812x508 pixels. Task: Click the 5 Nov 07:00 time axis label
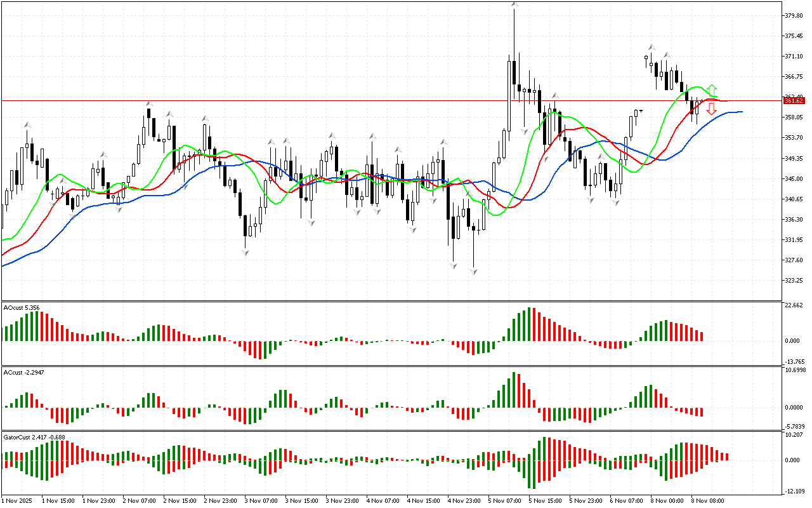pos(506,500)
